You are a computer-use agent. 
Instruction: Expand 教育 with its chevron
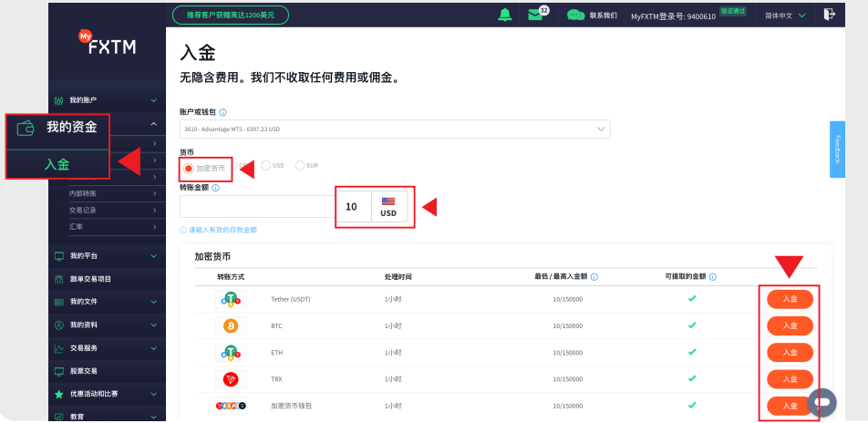154,417
